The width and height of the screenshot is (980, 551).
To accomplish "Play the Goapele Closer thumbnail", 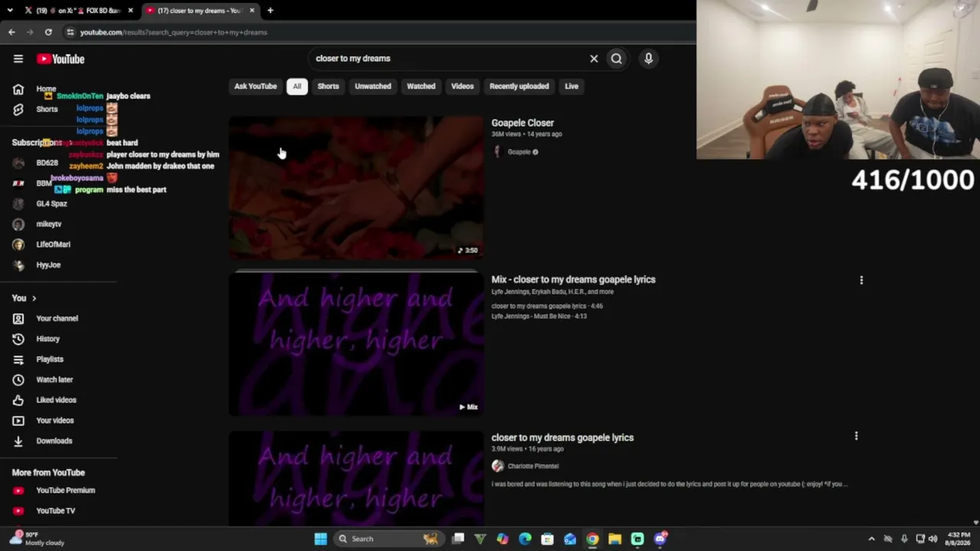I will coord(356,187).
